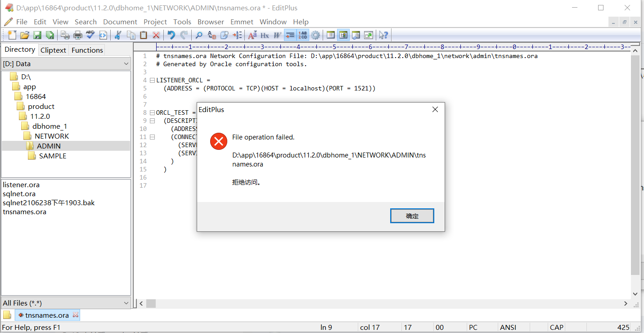Open the Set Font icon
Image resolution: width=644 pixels, height=333 pixels.
point(252,35)
